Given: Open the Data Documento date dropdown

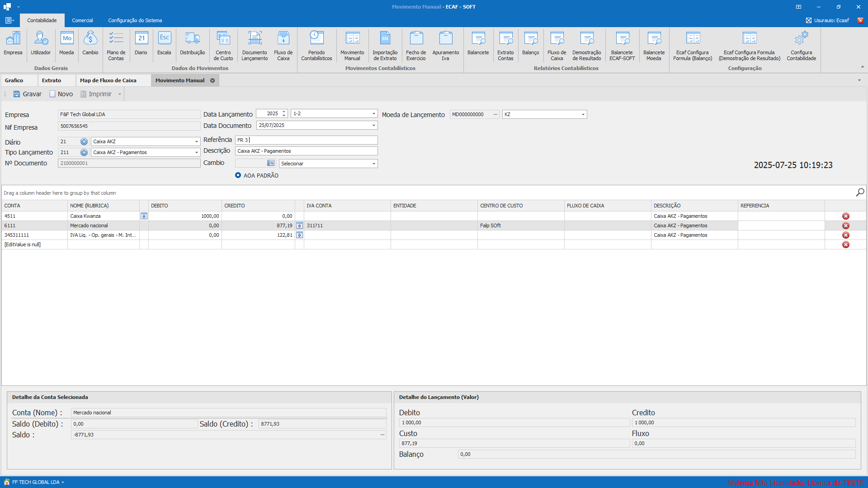Looking at the screenshot, I should pos(373,125).
